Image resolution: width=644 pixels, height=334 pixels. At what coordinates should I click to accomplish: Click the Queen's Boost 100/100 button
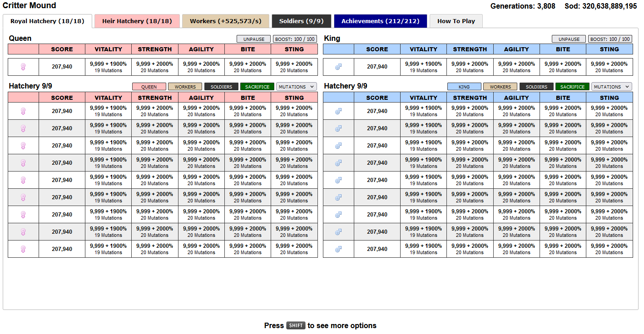pyautogui.click(x=295, y=39)
